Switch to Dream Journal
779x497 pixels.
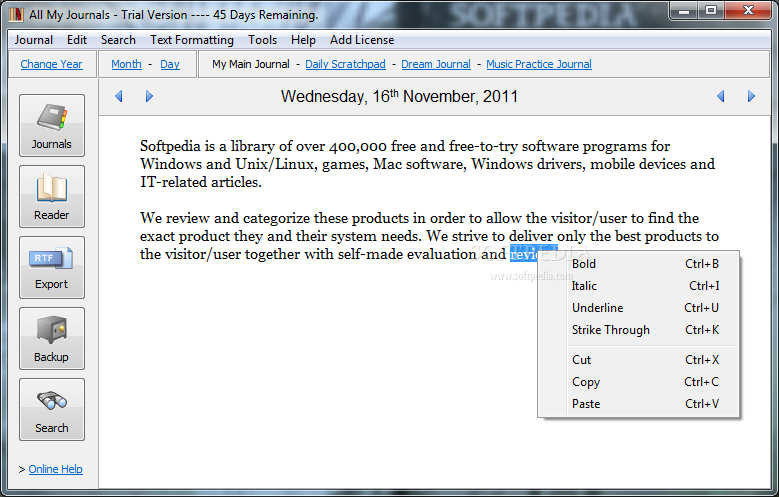(x=436, y=64)
